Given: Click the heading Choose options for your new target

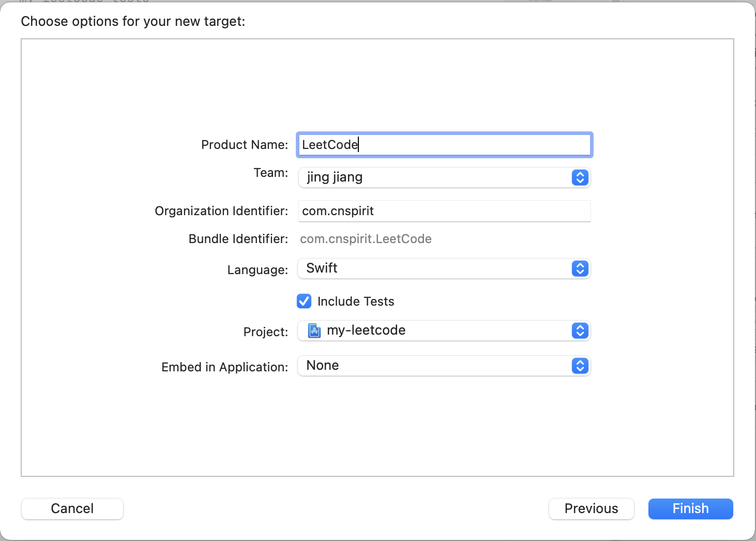Looking at the screenshot, I should (x=133, y=21).
